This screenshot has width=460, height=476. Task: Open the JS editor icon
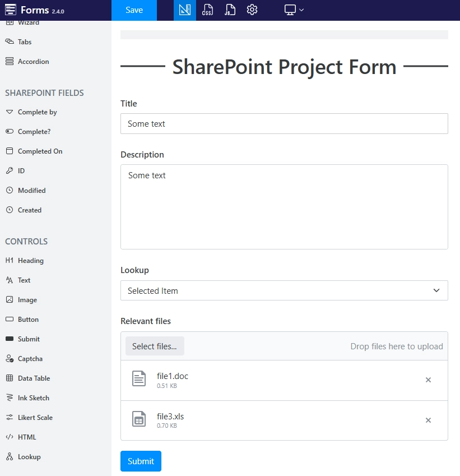click(x=230, y=10)
